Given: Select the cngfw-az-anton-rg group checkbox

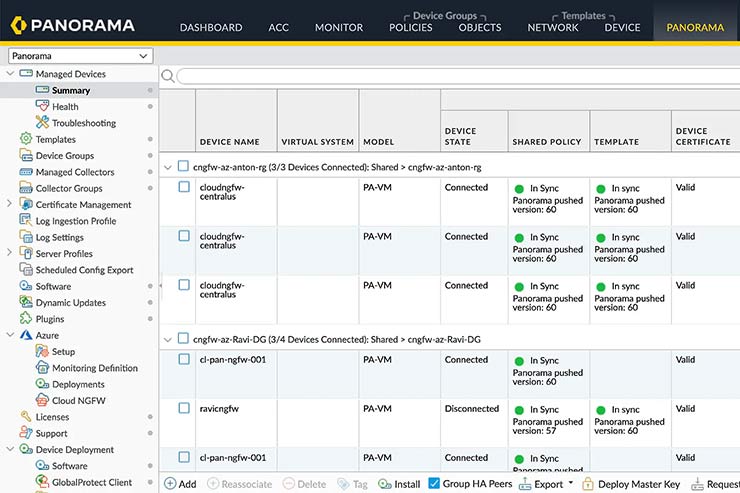Looking at the screenshot, I should [183, 167].
